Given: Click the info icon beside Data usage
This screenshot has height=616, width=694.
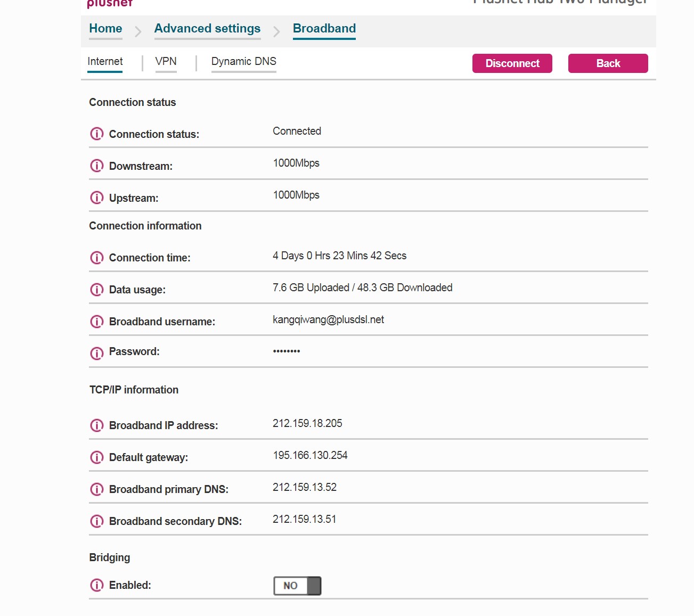Looking at the screenshot, I should point(97,290).
